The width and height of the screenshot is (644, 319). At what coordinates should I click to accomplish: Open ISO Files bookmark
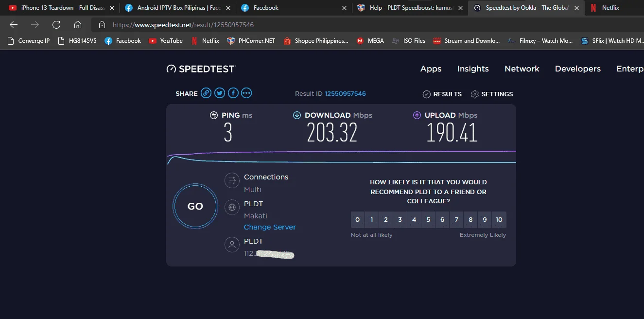coord(409,41)
